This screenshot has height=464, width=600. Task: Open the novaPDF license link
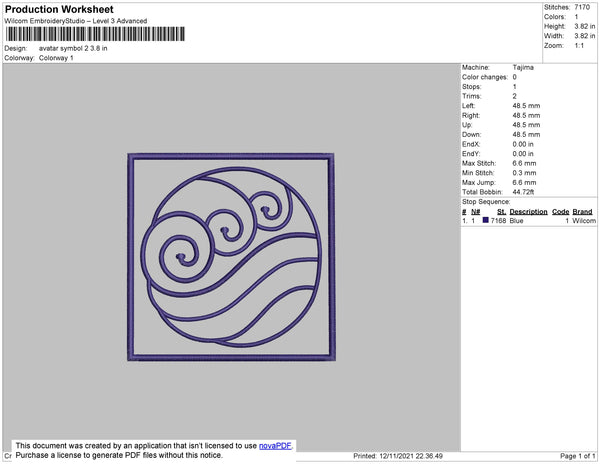[x=275, y=446]
